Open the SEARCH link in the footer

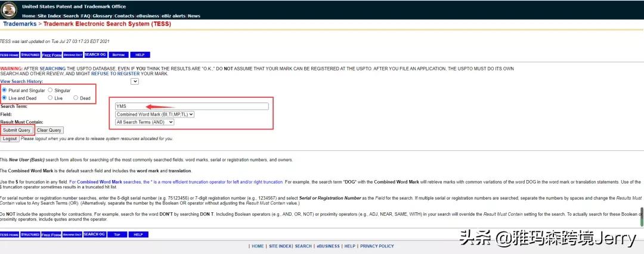[303, 246]
